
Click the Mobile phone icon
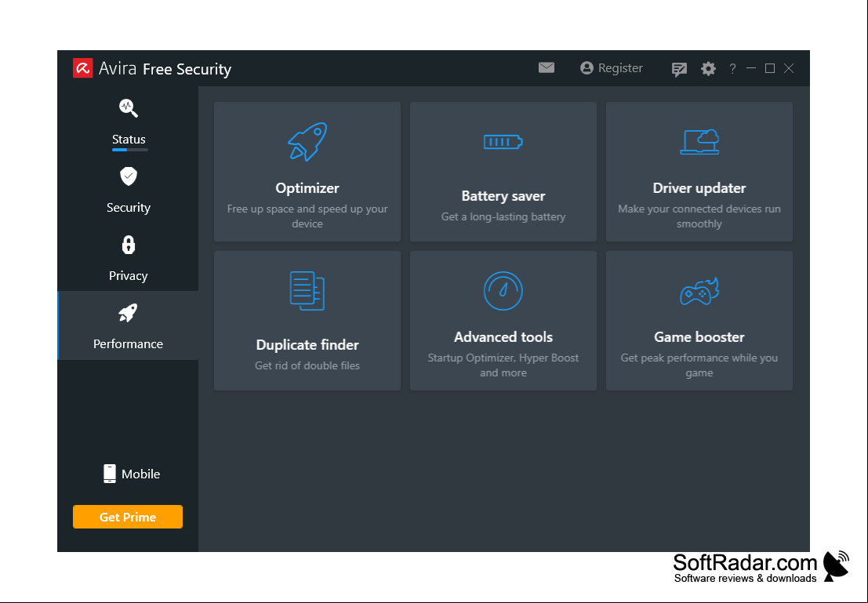point(110,474)
